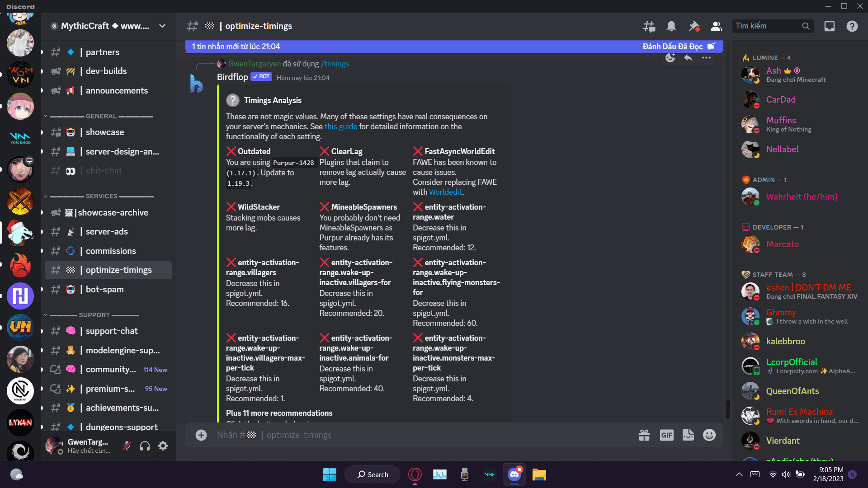Open the GIF picker
This screenshot has width=868, height=488.
click(666, 435)
